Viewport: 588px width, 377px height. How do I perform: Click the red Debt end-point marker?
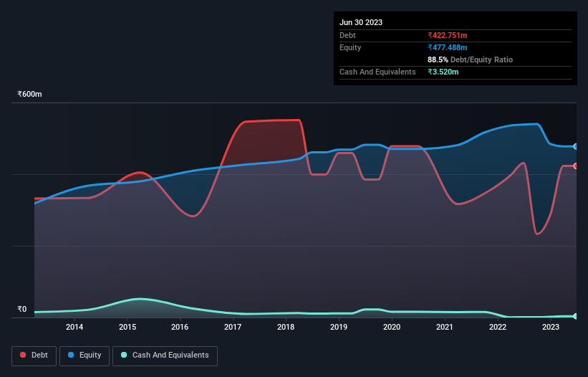576,166
